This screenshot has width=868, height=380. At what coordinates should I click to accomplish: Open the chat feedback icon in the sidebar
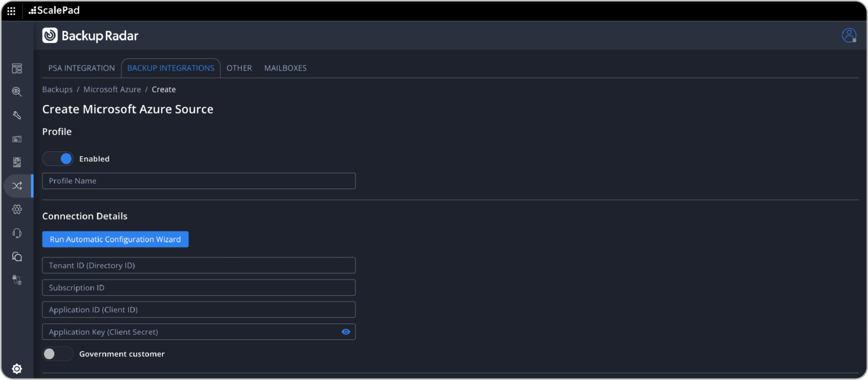pyautogui.click(x=17, y=256)
